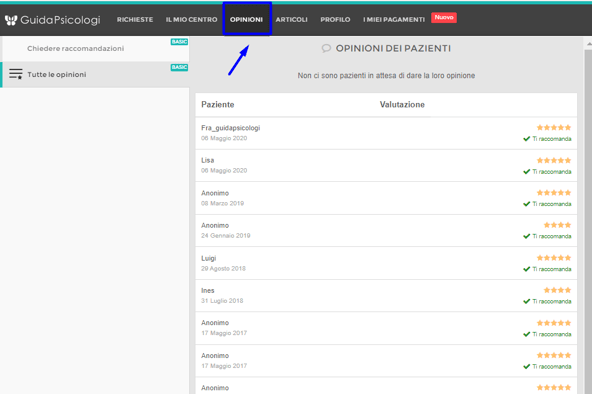Click the GuidaPsicologi butterfly logo
592x394 pixels.
11,20
